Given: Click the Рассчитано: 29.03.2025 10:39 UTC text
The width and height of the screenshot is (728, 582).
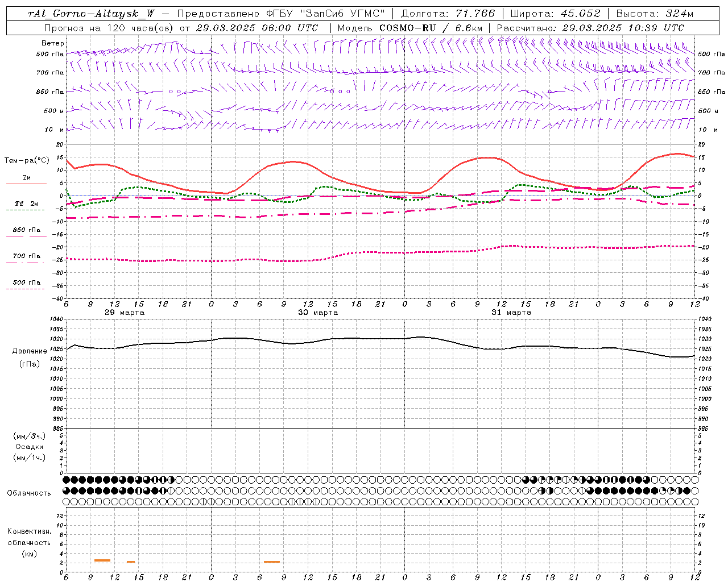Looking at the screenshot, I should pyautogui.click(x=590, y=28).
